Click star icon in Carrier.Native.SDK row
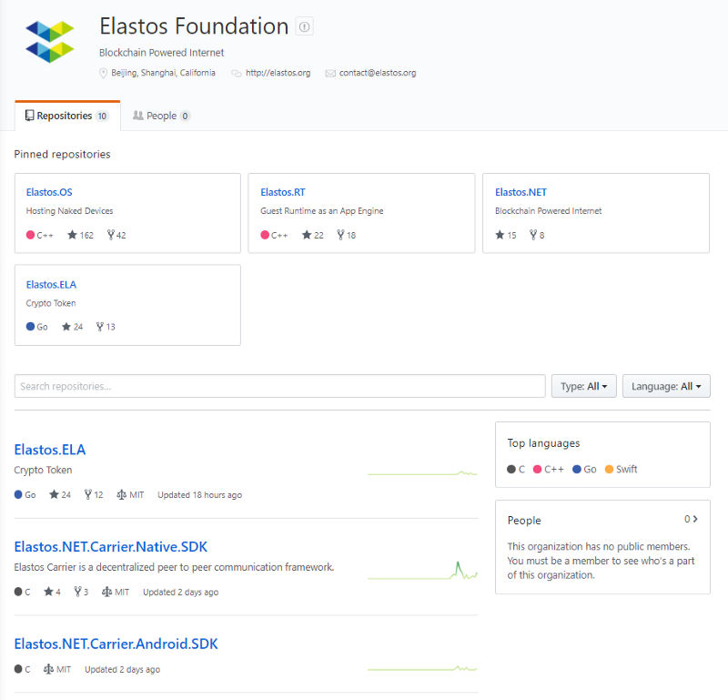The height and width of the screenshot is (700, 728). 48,592
